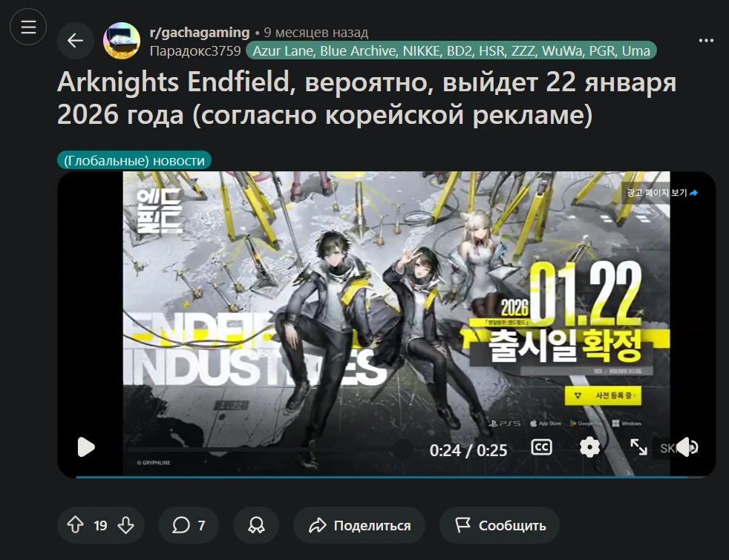Open video settings gear menu
The image size is (729, 560).
pos(589,447)
